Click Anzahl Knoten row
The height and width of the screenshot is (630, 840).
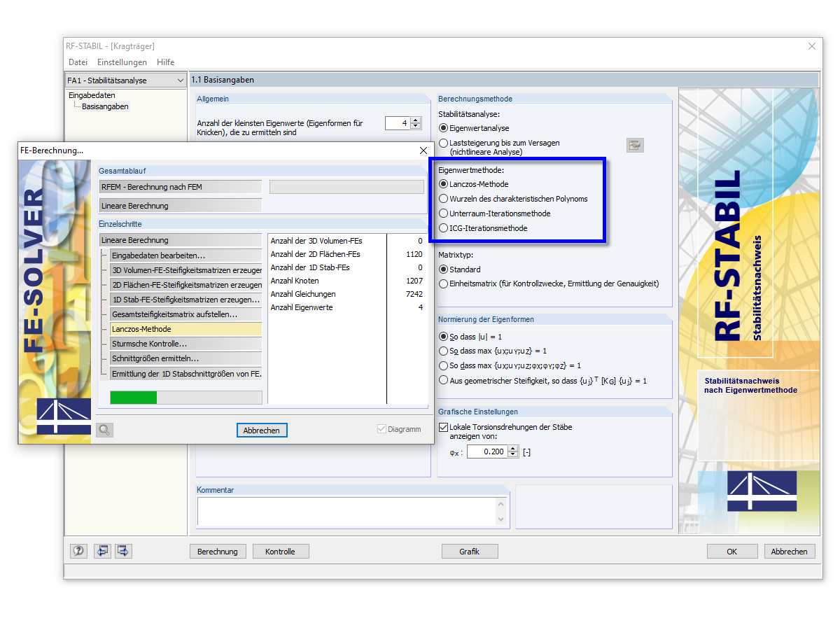[x=346, y=281]
